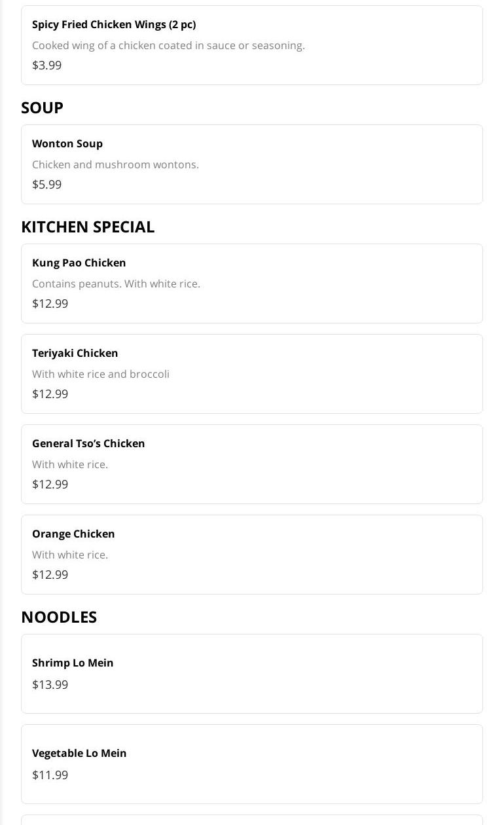Open the Orange Chicken menu item

73,534
